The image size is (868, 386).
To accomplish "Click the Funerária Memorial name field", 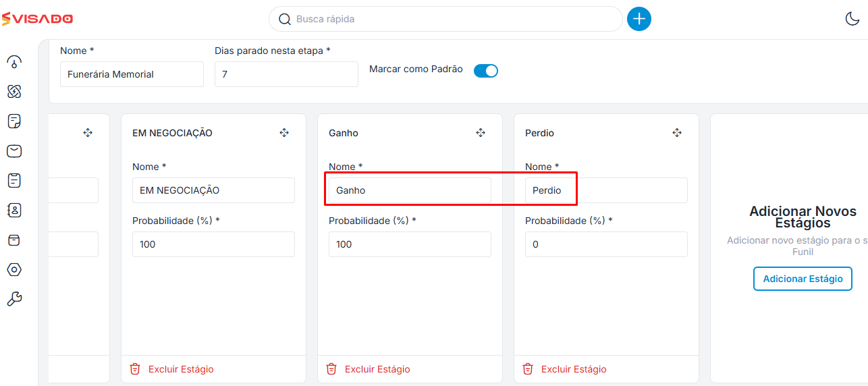I will coord(132,74).
